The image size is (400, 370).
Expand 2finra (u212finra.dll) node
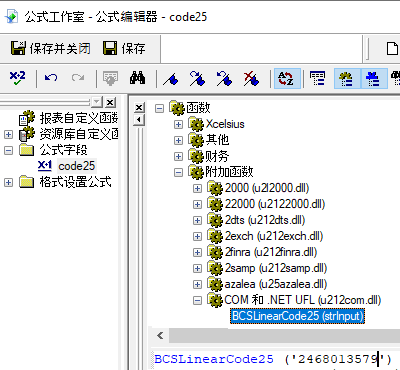197,252
